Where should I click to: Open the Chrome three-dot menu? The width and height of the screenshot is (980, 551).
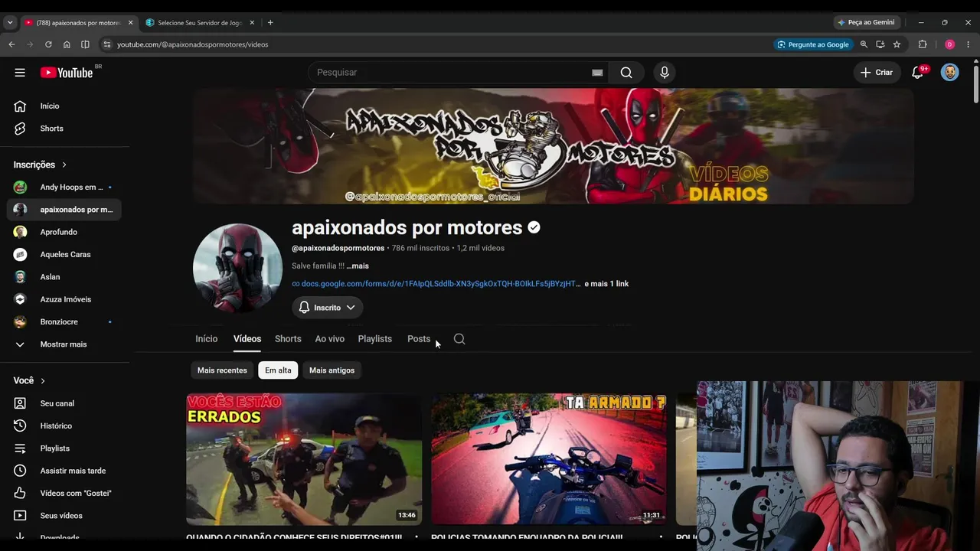(969, 44)
